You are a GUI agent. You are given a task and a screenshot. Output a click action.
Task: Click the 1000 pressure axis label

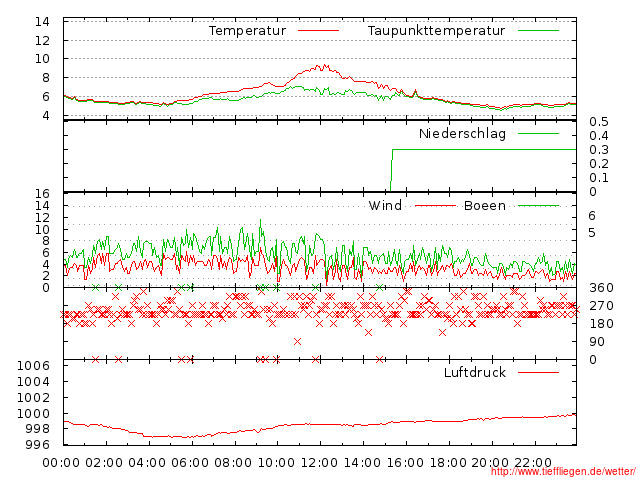[33, 413]
